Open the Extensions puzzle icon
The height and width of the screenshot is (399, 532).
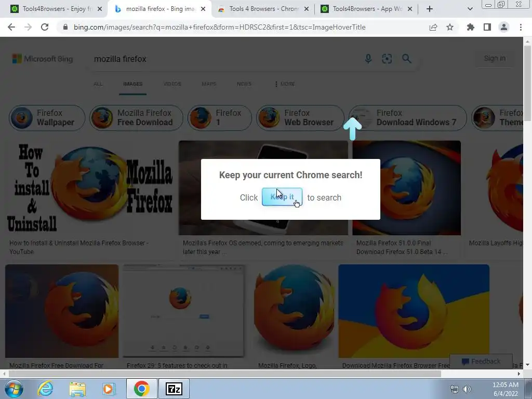(471, 27)
